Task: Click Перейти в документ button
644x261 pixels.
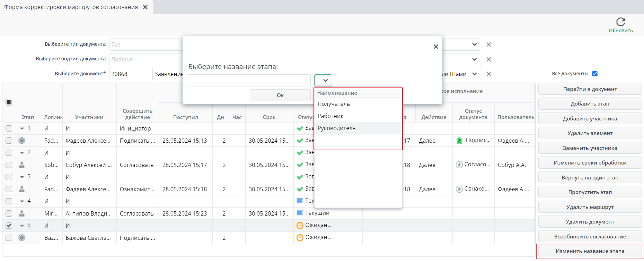Action: tap(590, 89)
